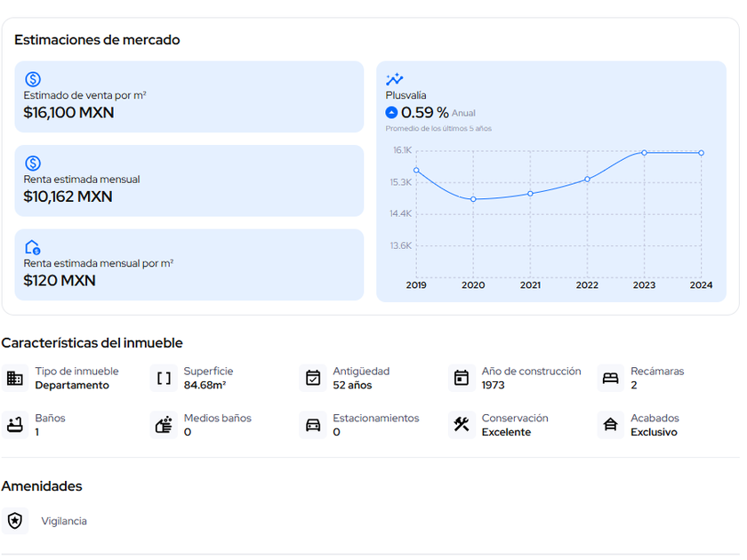Select the tools icon beside Conservación
Viewport: 747px width, 560px height.
pyautogui.click(x=462, y=425)
